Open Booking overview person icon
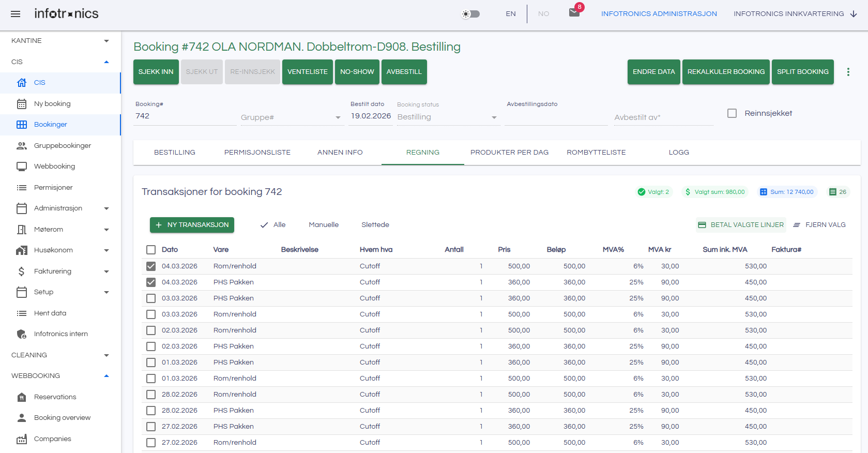This screenshot has height=453, width=868. pyautogui.click(x=22, y=418)
